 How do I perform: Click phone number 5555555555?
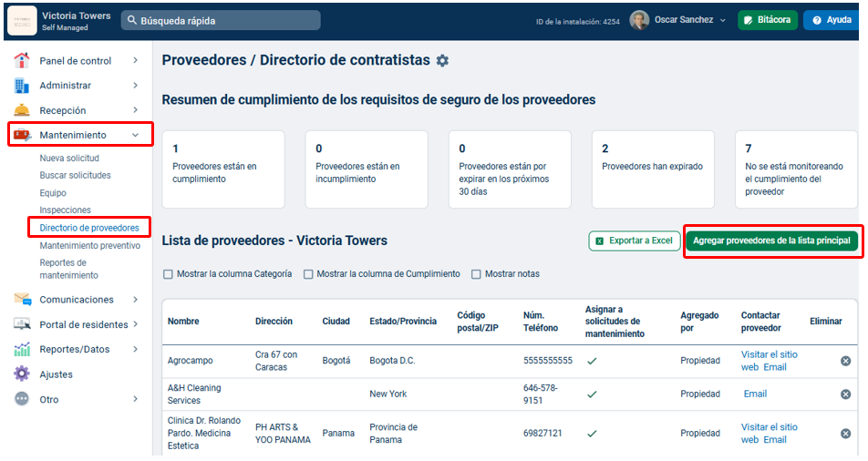[548, 360]
